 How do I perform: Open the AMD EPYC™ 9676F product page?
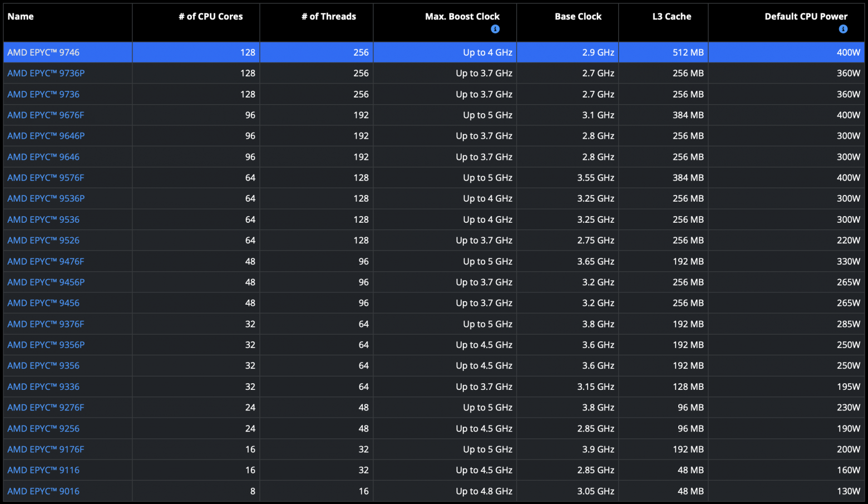click(46, 115)
